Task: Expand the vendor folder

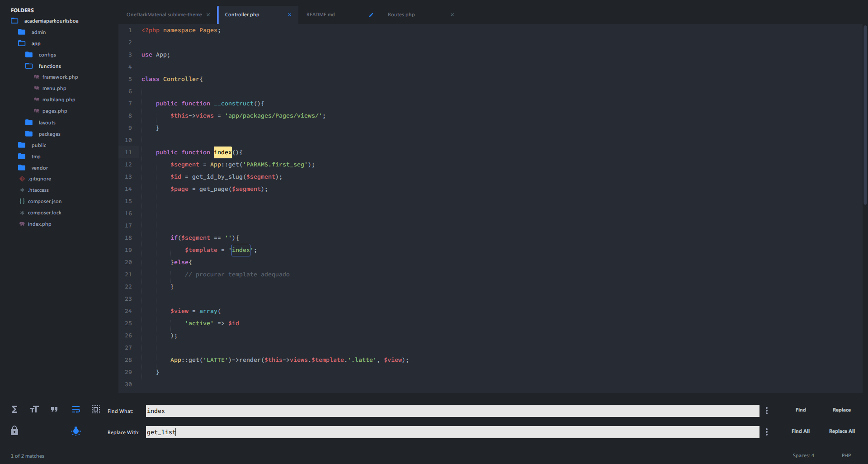Action: point(22,168)
